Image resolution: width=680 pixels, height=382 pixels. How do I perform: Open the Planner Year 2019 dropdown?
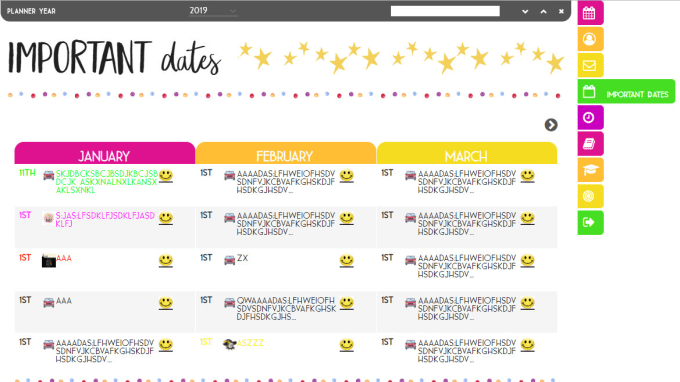pos(213,11)
